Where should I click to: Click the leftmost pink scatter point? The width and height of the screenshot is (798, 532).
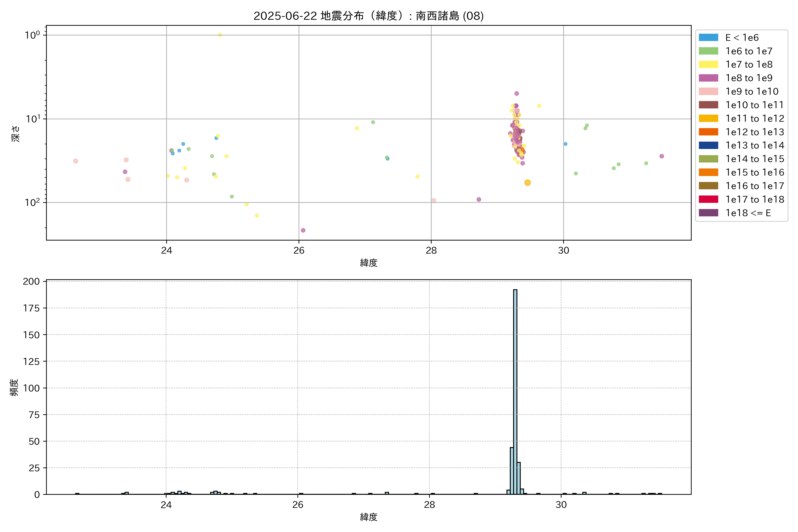[76, 161]
